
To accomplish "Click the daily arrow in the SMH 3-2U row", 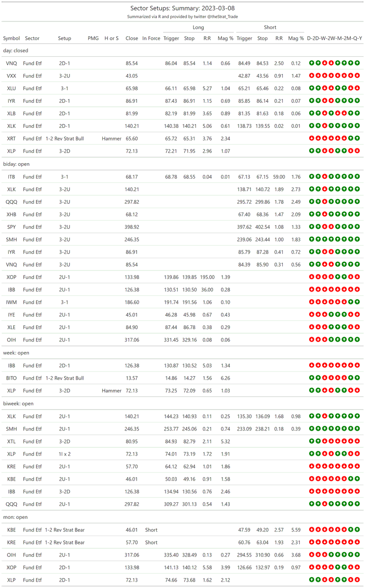I will pyautogui.click(x=312, y=239).
